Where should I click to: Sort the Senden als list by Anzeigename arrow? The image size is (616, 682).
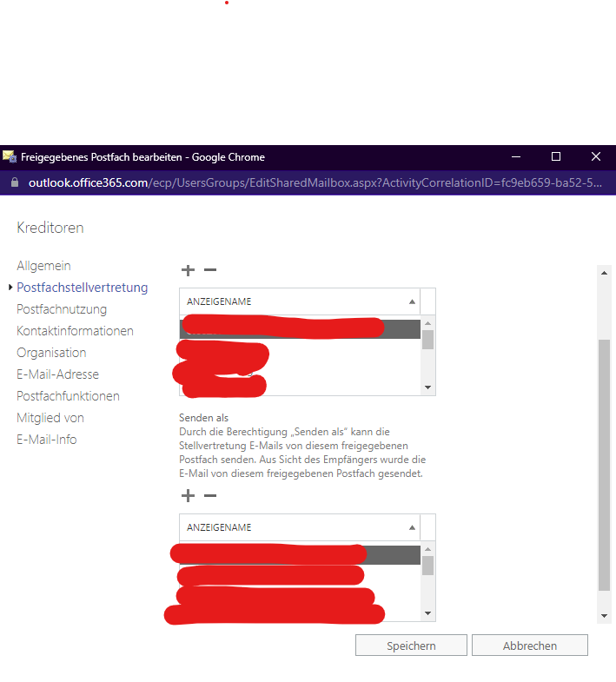[x=412, y=527]
